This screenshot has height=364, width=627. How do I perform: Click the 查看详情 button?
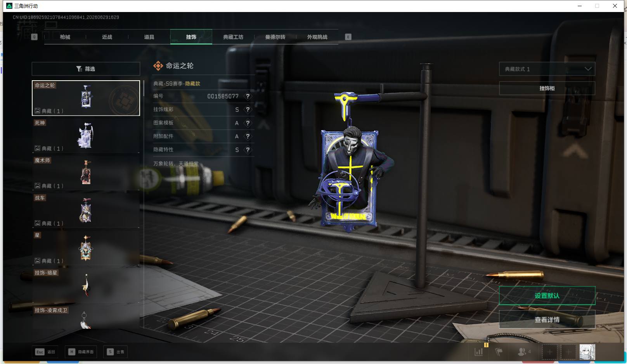coord(547,320)
